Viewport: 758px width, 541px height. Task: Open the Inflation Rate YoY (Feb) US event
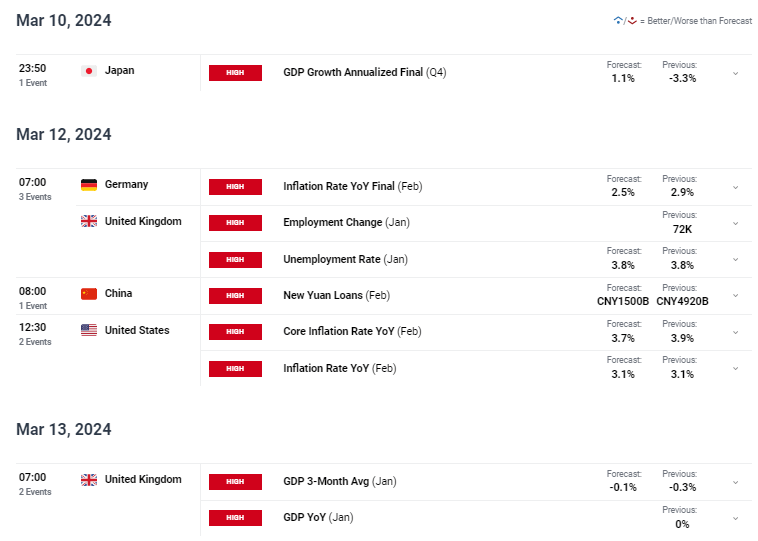pyautogui.click(x=339, y=368)
